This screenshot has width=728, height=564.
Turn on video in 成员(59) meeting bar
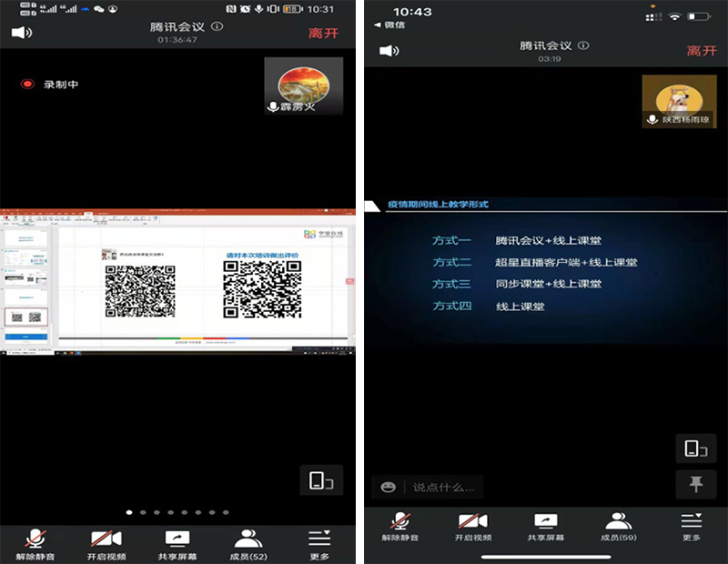click(x=472, y=527)
